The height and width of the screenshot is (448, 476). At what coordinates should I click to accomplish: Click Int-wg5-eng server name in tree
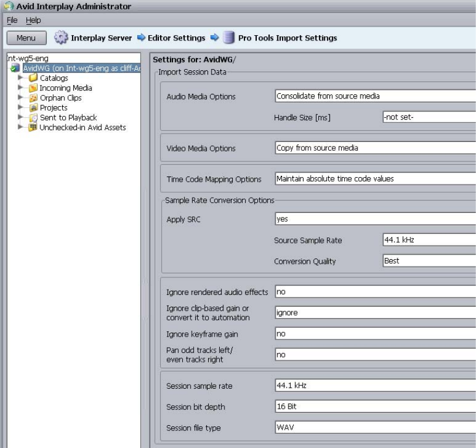coord(28,58)
